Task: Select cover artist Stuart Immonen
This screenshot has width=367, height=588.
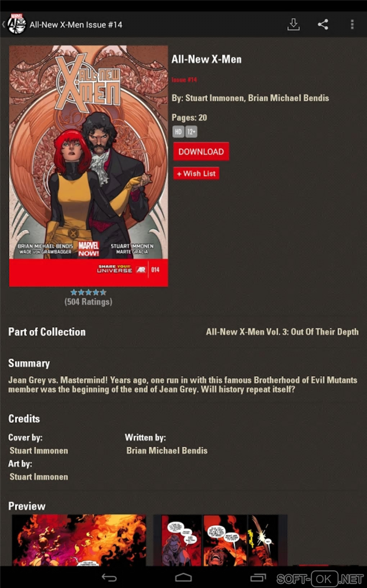Action: [39, 450]
